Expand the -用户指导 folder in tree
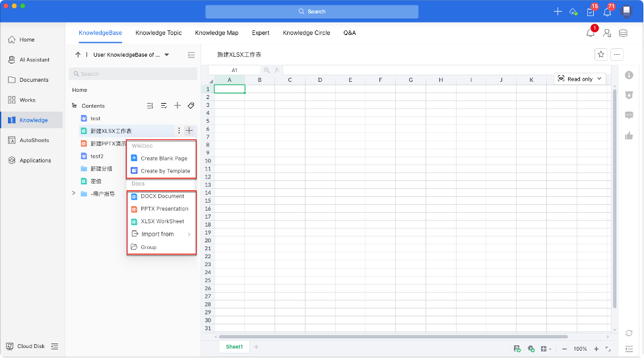644x358 pixels. point(74,194)
